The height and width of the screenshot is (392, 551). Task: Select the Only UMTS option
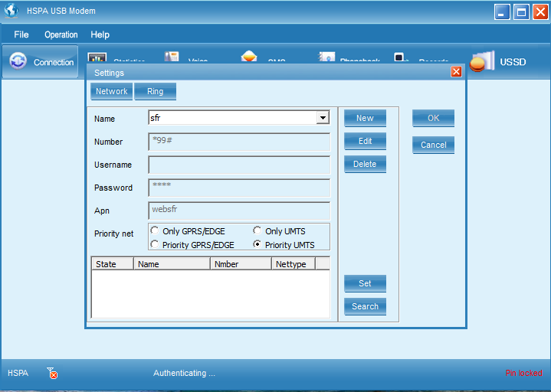pos(257,230)
